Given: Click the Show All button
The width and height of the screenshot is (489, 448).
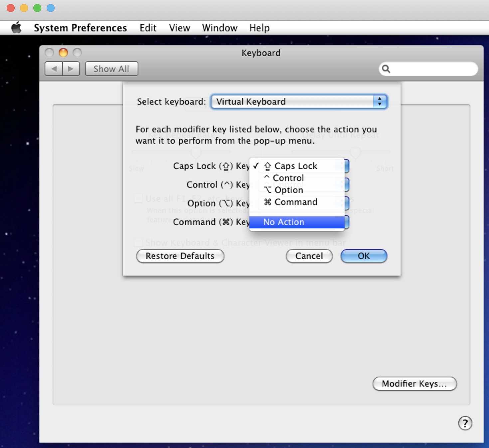Looking at the screenshot, I should (111, 69).
